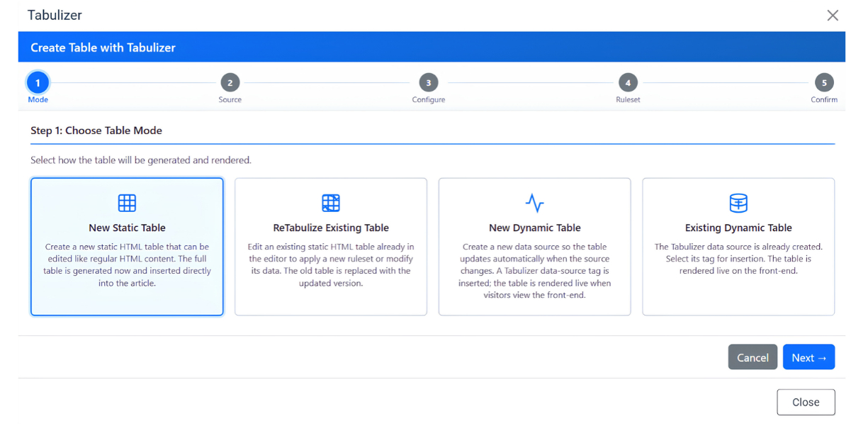Select the ReTabulize Existing Table title
This screenshot has height=424, width=868.
pyautogui.click(x=331, y=228)
